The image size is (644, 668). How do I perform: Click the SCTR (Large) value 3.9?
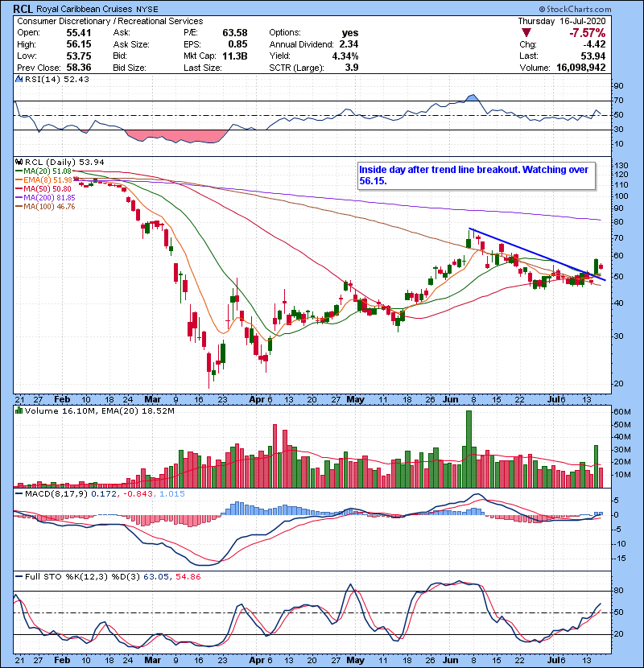352,68
